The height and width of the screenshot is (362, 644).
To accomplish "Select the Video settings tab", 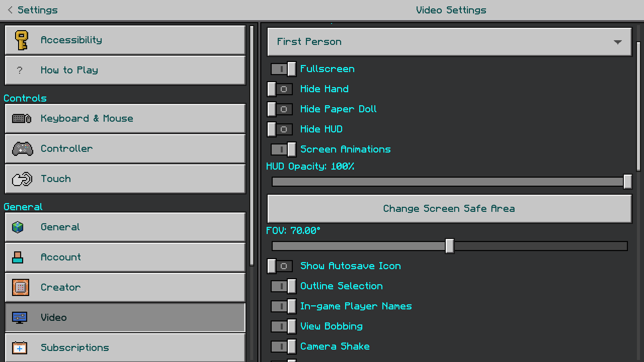I will (125, 318).
